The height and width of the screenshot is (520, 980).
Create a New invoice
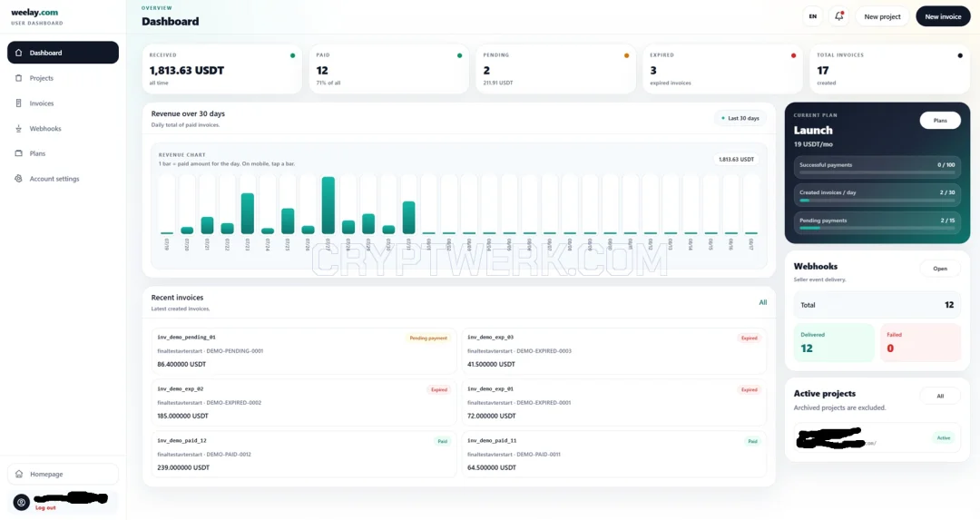[x=943, y=16]
